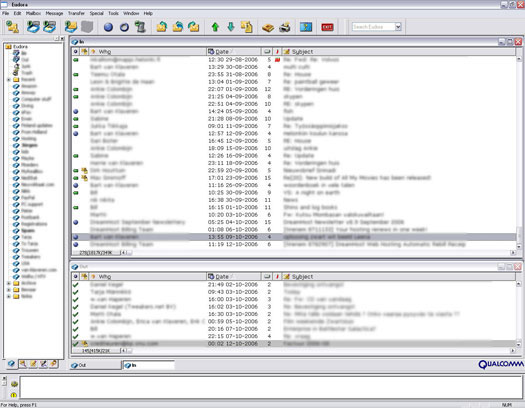Click the solid blue ball toolbar icon
The image size is (525, 408).
tap(108, 27)
